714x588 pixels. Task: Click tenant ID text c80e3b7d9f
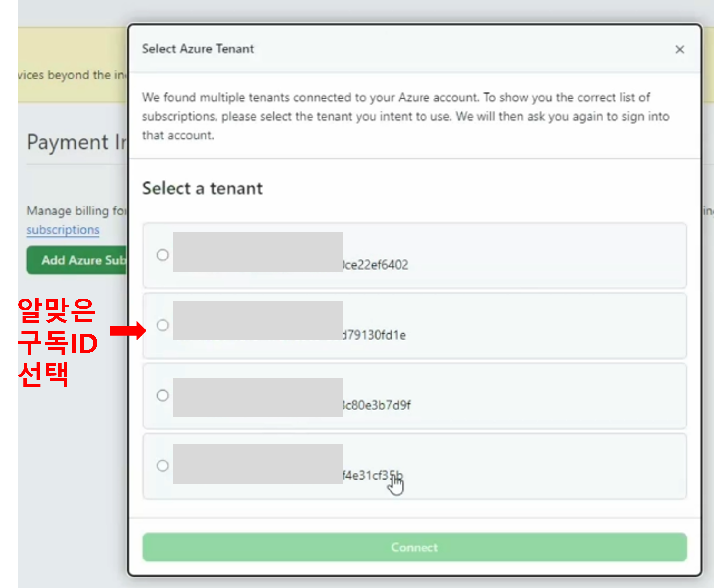377,405
